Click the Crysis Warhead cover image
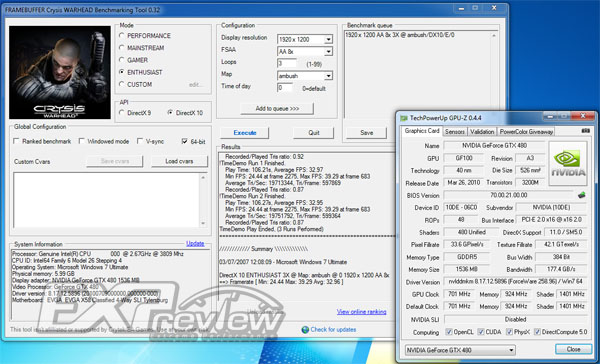Screen dimensions: 600x364 tap(60, 72)
